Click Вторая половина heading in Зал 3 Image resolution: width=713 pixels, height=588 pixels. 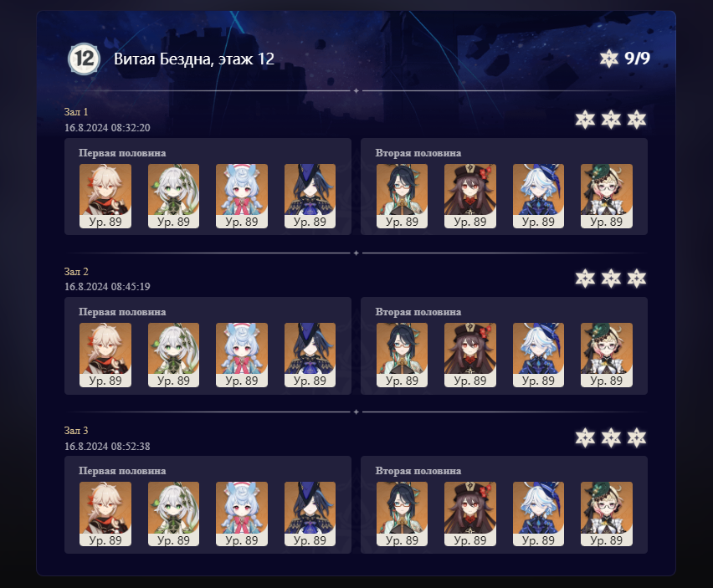coord(418,471)
